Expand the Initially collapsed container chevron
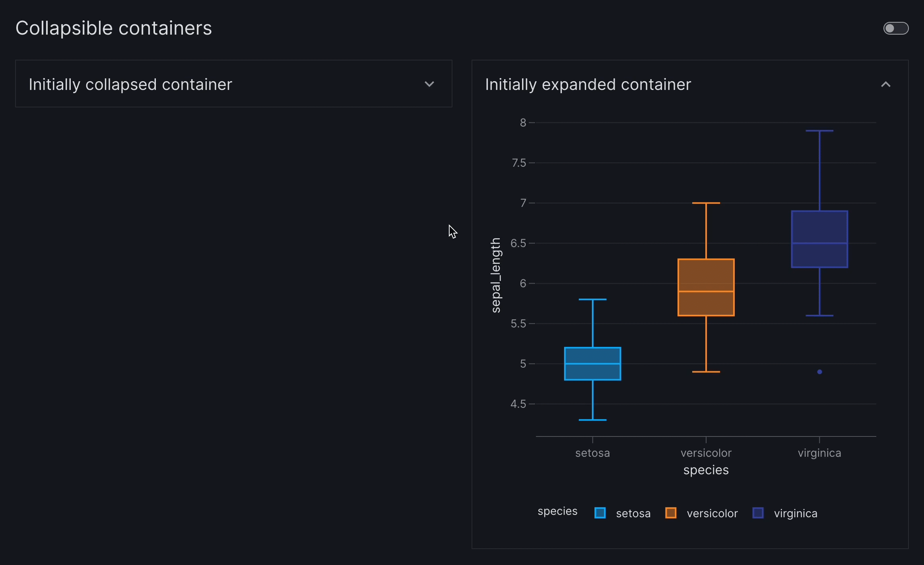The height and width of the screenshot is (565, 924). [429, 84]
